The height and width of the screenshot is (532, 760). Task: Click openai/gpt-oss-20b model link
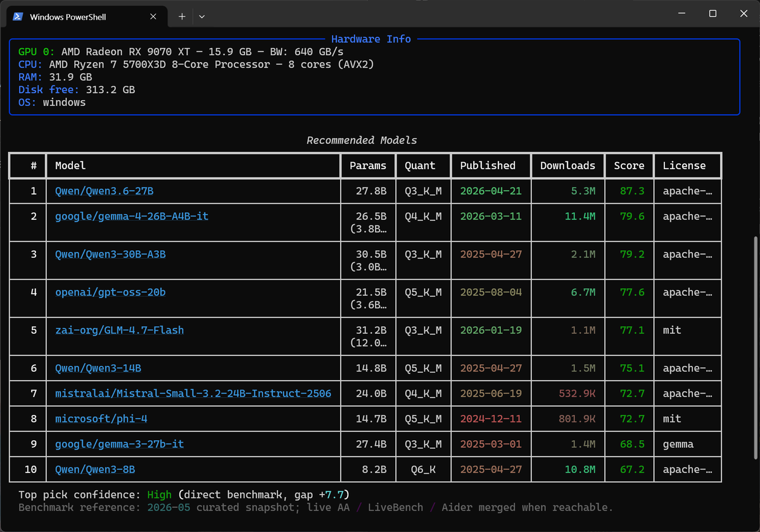pyautogui.click(x=111, y=292)
